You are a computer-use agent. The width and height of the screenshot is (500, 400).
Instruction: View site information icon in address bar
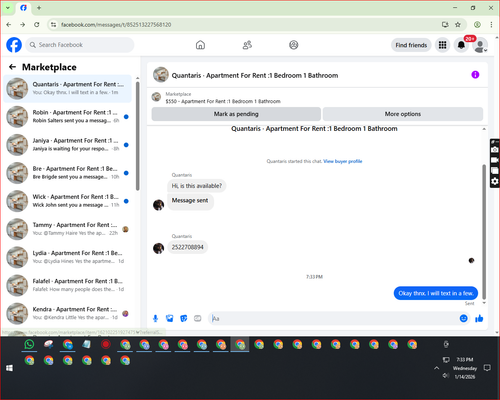(53, 25)
